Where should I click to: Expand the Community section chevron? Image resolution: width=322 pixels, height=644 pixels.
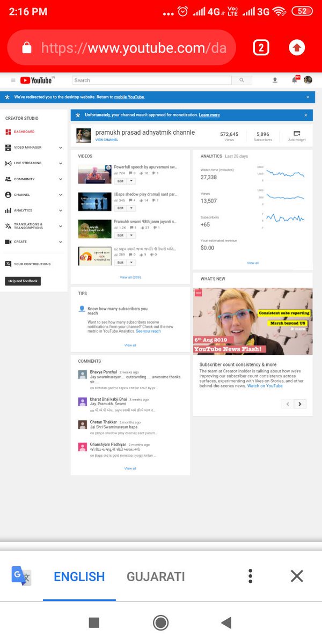(61, 179)
